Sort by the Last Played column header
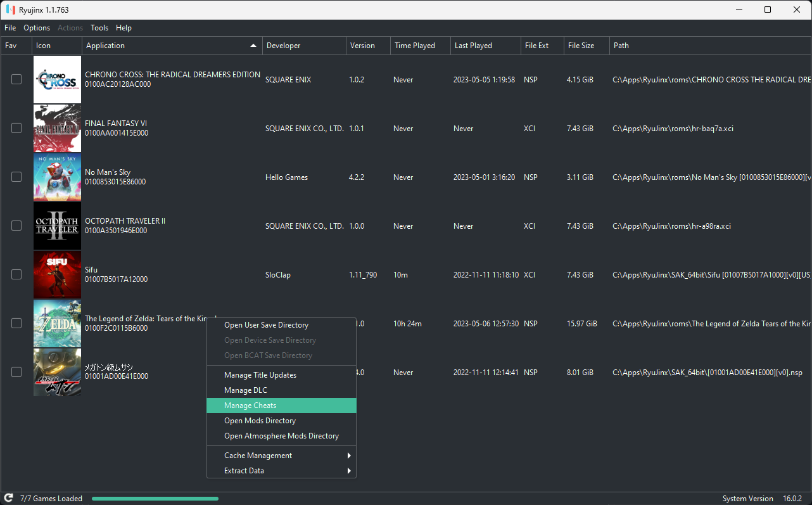This screenshot has height=505, width=812. [x=486, y=46]
